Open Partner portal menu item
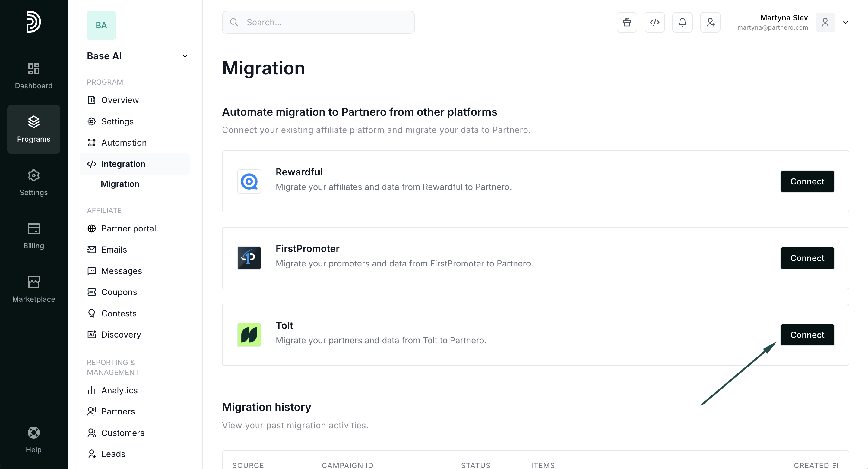The height and width of the screenshot is (469, 868). [128, 228]
